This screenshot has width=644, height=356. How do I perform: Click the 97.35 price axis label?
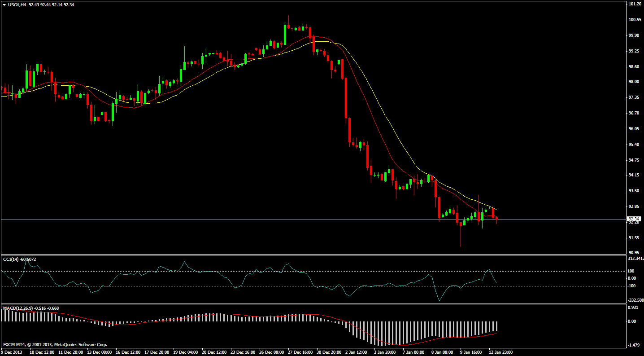(x=634, y=97)
